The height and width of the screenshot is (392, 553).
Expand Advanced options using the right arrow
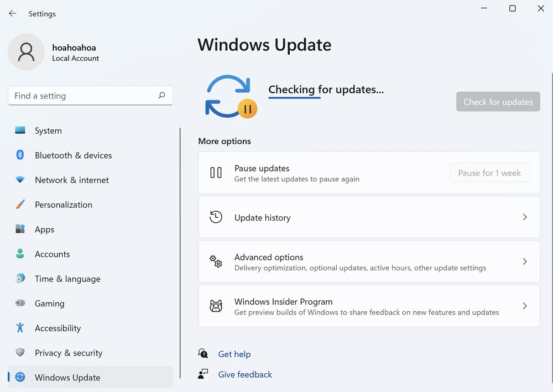pos(524,261)
